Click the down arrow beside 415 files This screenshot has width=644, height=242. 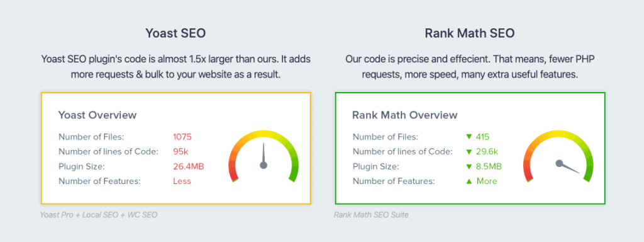pyautogui.click(x=469, y=137)
